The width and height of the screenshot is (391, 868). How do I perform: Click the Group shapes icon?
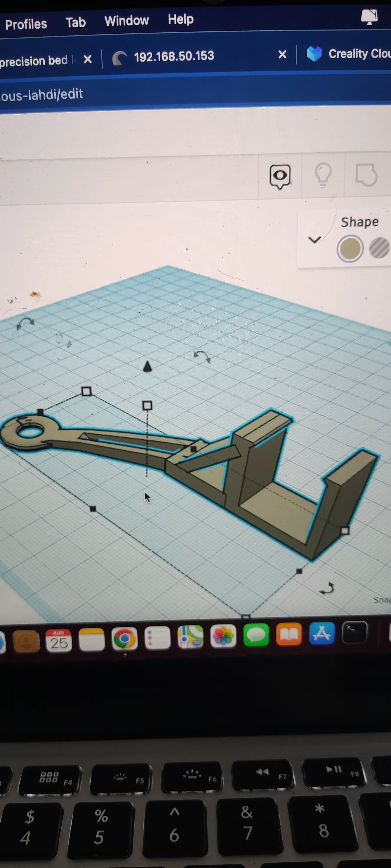point(366,175)
